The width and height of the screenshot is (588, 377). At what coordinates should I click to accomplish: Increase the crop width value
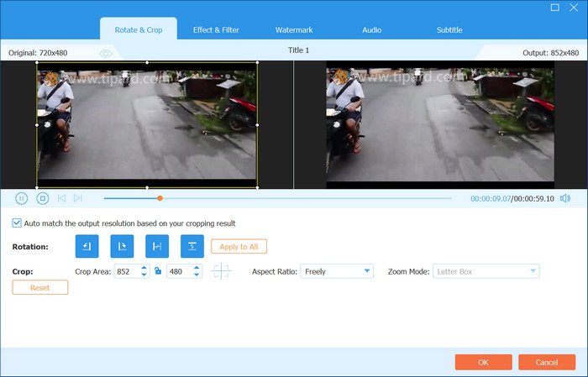coord(144,268)
